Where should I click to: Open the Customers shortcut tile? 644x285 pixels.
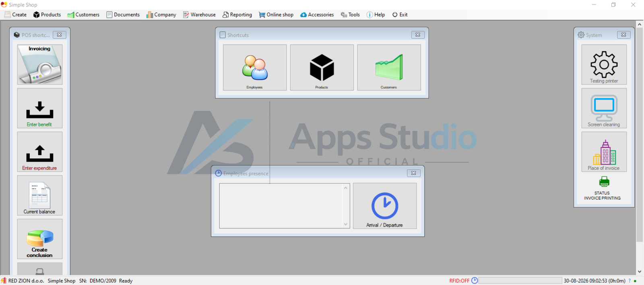coord(389,67)
